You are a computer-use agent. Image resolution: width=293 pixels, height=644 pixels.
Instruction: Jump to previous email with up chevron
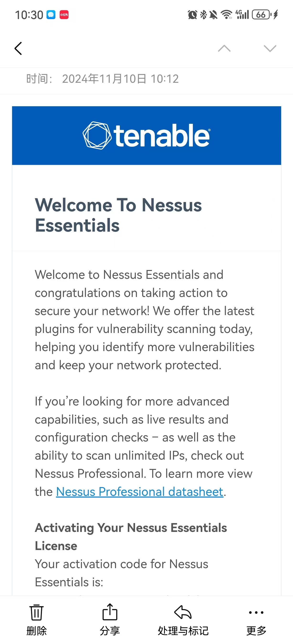(x=224, y=48)
